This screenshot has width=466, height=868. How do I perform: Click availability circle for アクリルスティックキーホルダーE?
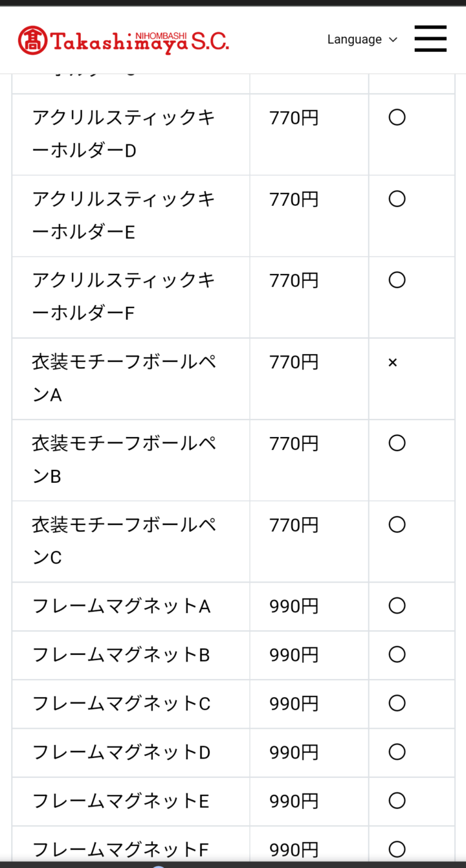[x=397, y=199]
